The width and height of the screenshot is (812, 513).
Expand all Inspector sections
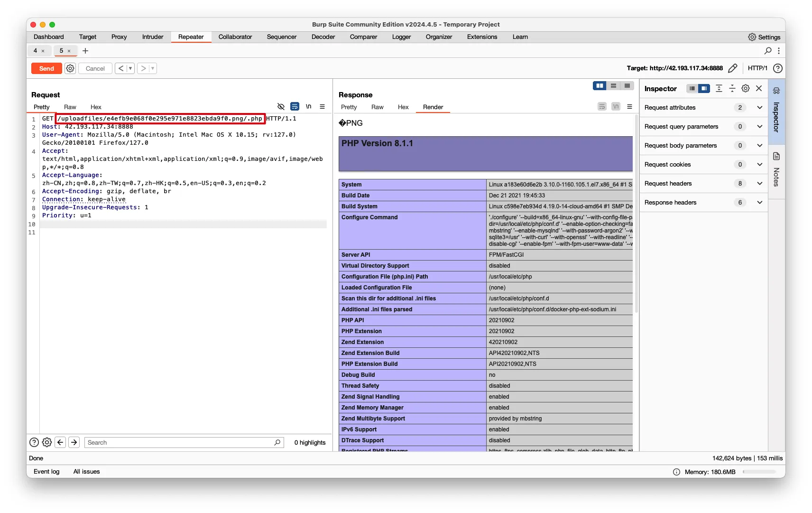click(719, 88)
